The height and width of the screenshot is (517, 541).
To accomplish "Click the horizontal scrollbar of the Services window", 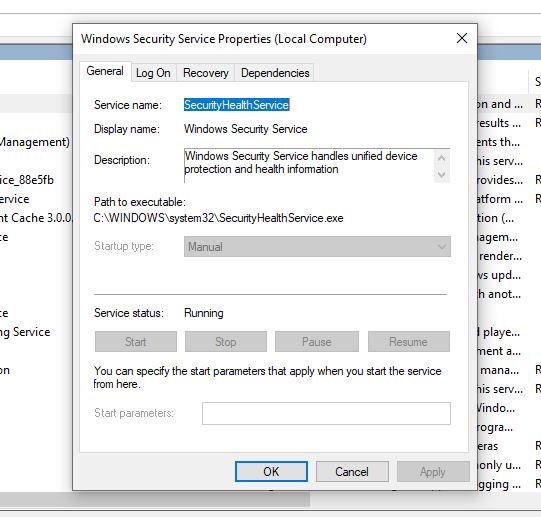I will click(x=155, y=499).
